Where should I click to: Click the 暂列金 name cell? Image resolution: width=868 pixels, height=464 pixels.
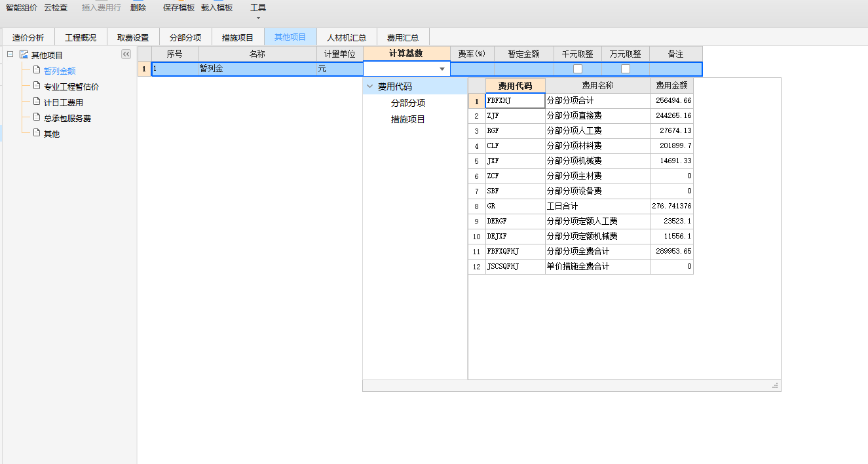click(x=257, y=69)
